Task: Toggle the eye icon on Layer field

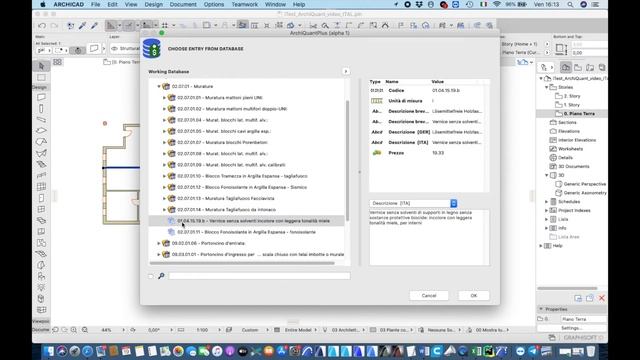Action: 115,49
